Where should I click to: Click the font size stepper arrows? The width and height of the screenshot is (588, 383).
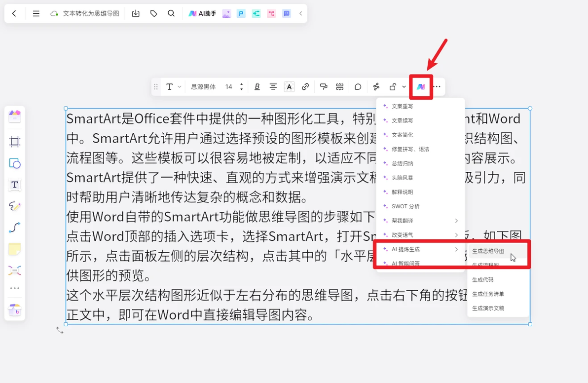tap(242, 87)
